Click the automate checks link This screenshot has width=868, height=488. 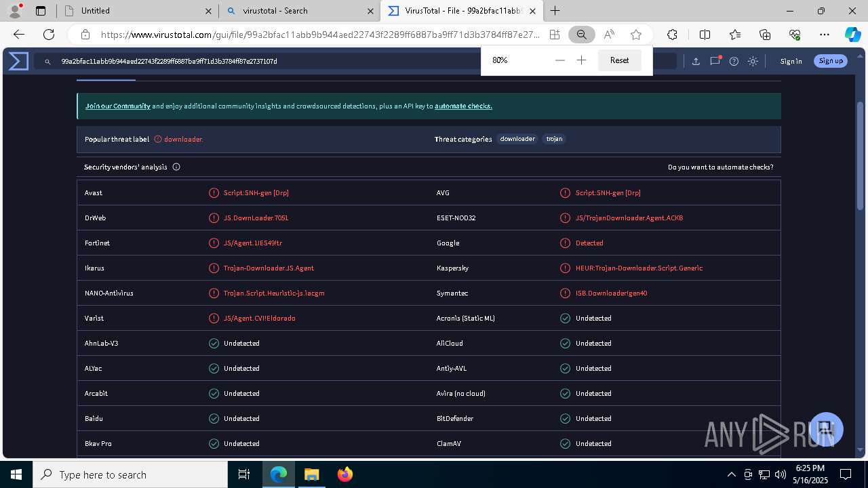coord(463,106)
